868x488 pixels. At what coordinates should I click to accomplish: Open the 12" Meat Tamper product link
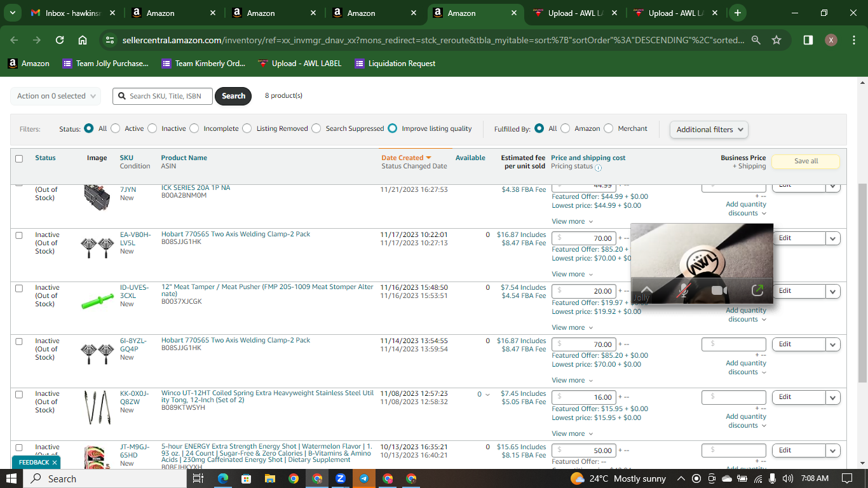[267, 290]
